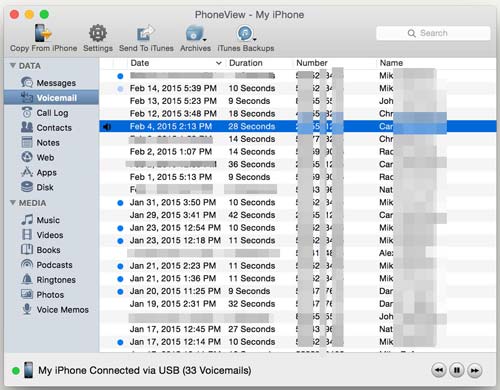Collapse the MEDIA sidebar section
Viewport: 500px width, 390px height.
click(13, 202)
